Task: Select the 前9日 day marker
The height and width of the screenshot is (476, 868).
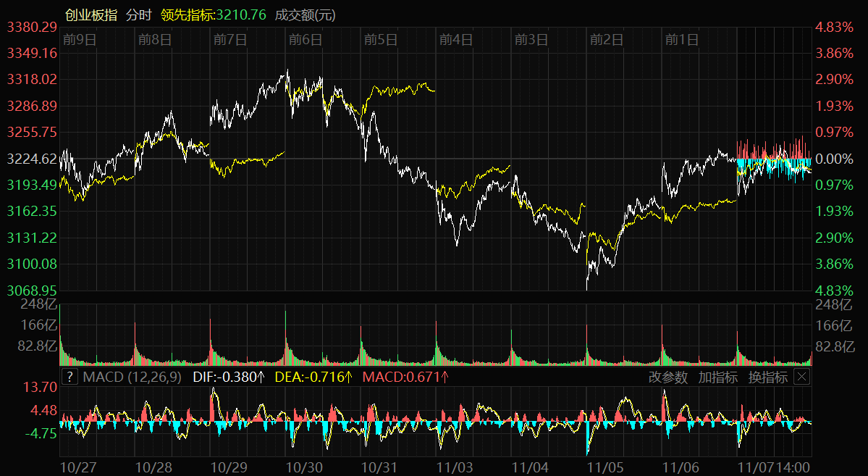Action: click(80, 40)
